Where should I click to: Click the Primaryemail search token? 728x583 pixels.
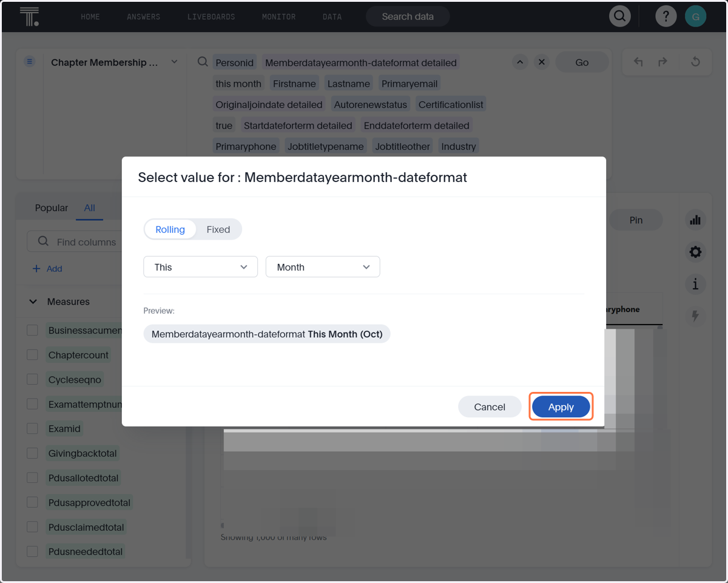pos(409,84)
